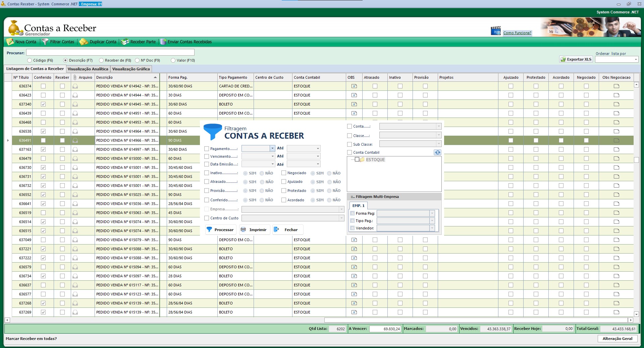Open OBS note icon for title 636374
The width and height of the screenshot is (644, 348).
tap(354, 86)
